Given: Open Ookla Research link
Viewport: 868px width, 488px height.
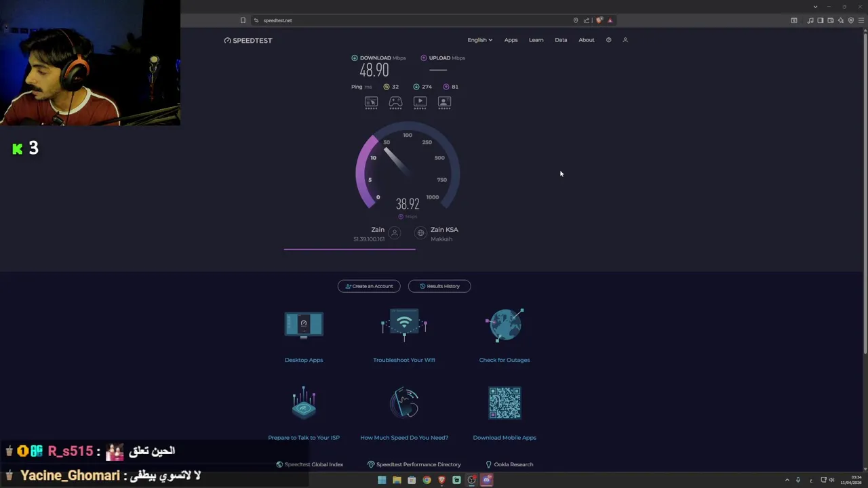Looking at the screenshot, I should (x=509, y=464).
